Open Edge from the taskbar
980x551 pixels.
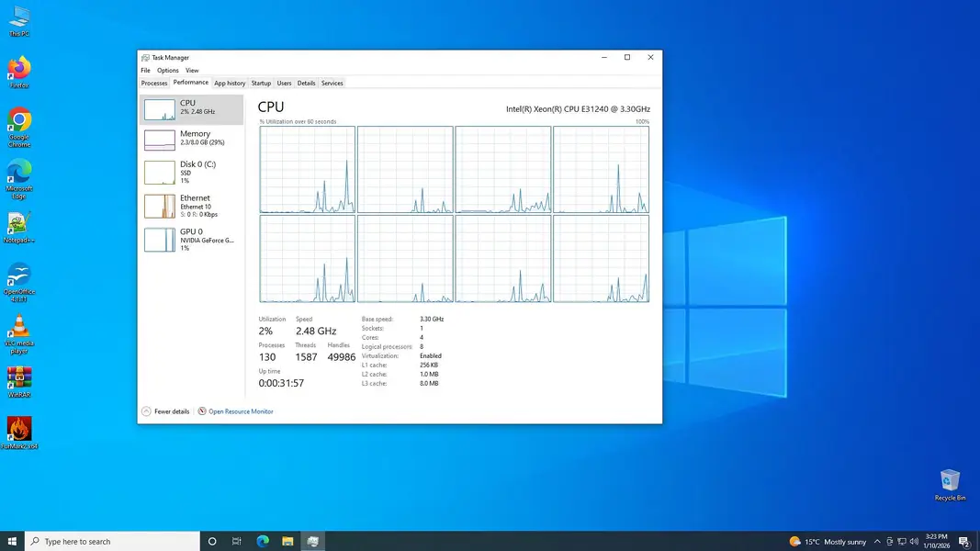(263, 541)
